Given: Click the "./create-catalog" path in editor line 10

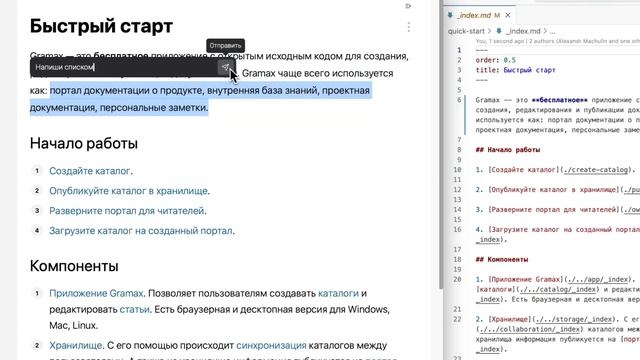Looking at the screenshot, I should click(x=596, y=170).
